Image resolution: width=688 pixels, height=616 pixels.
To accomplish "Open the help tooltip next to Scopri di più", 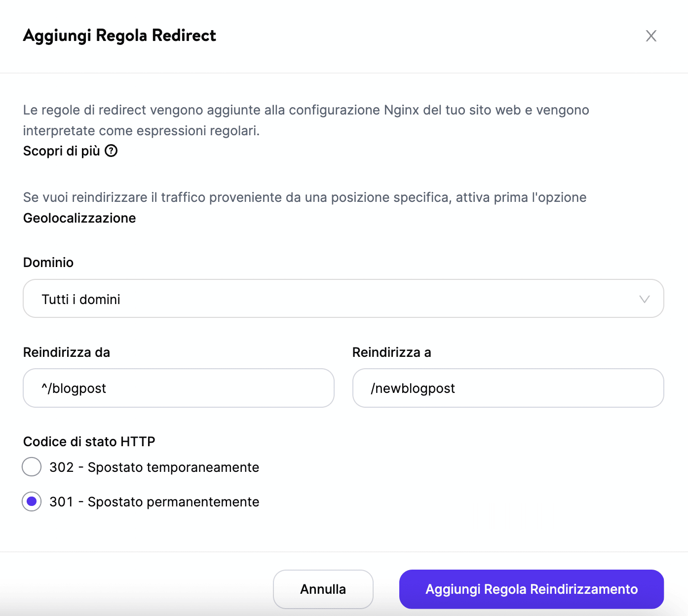I will click(112, 151).
